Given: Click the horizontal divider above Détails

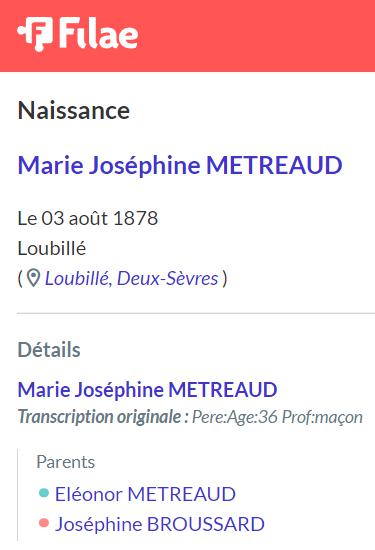Looking at the screenshot, I should (196, 313).
